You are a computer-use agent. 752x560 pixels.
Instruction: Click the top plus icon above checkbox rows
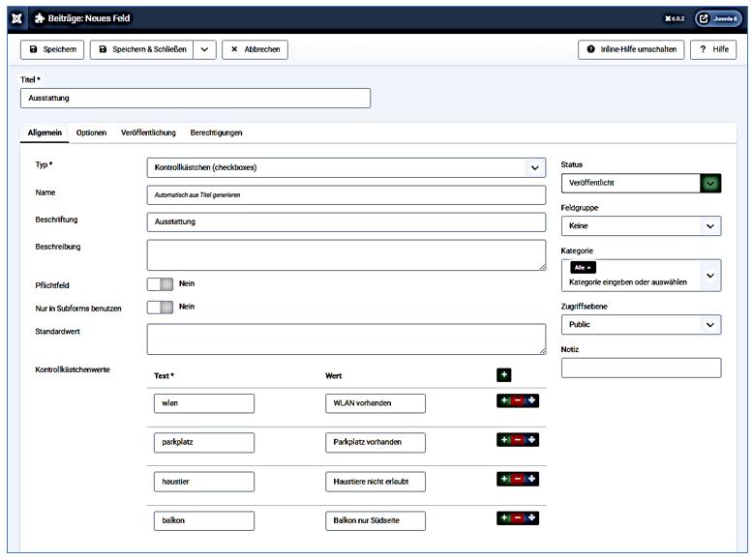pyautogui.click(x=504, y=375)
